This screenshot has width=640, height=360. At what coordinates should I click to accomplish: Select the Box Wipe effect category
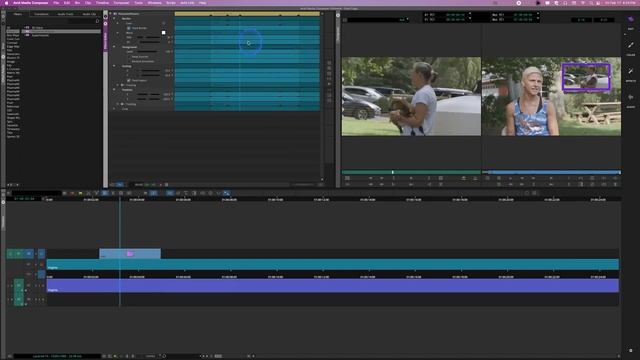[x=13, y=36]
